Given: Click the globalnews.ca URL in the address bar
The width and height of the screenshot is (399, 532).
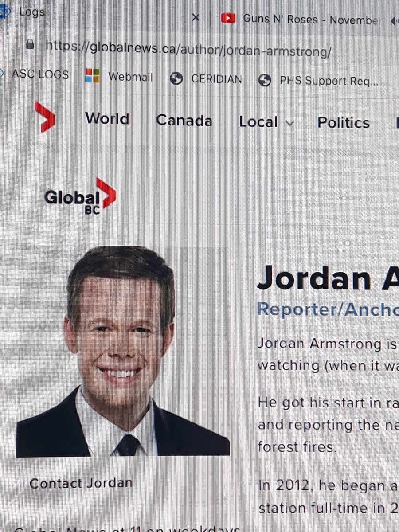Looking at the screenshot, I should pyautogui.click(x=188, y=50).
